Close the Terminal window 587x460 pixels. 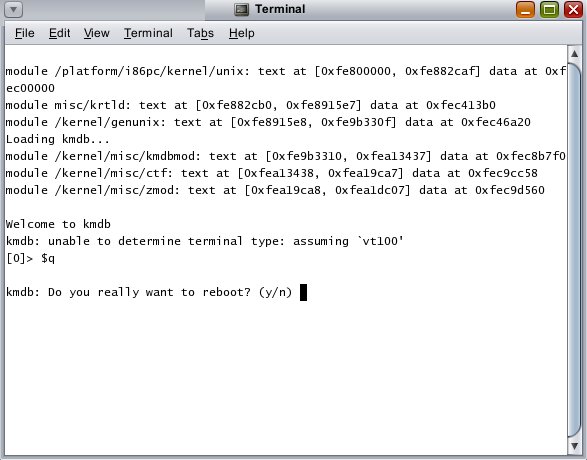pyautogui.click(x=573, y=9)
